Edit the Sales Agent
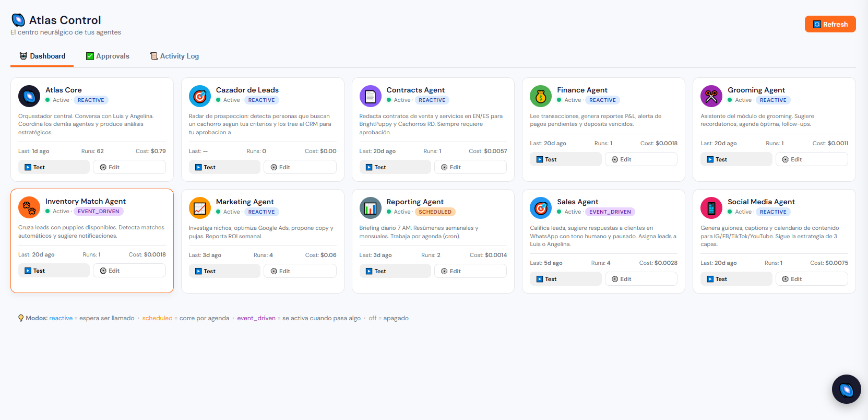Viewport: 868px width, 420px height. [x=641, y=279]
